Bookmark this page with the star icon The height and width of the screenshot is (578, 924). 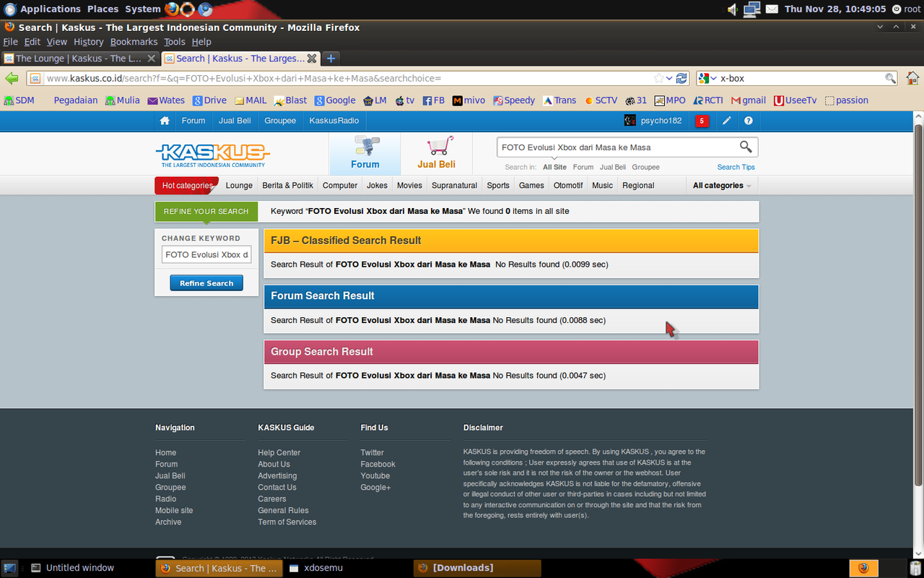pos(658,78)
